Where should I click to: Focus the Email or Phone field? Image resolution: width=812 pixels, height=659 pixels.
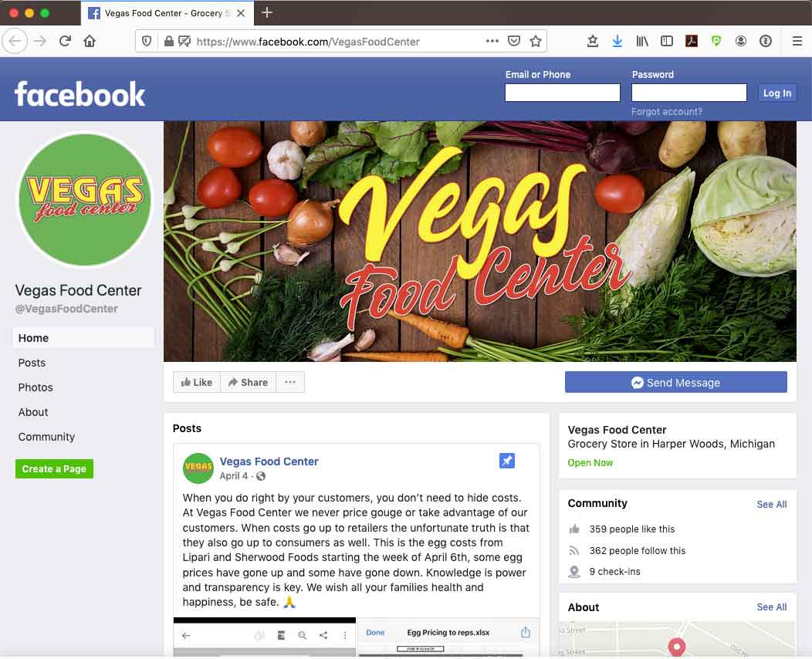coord(563,93)
